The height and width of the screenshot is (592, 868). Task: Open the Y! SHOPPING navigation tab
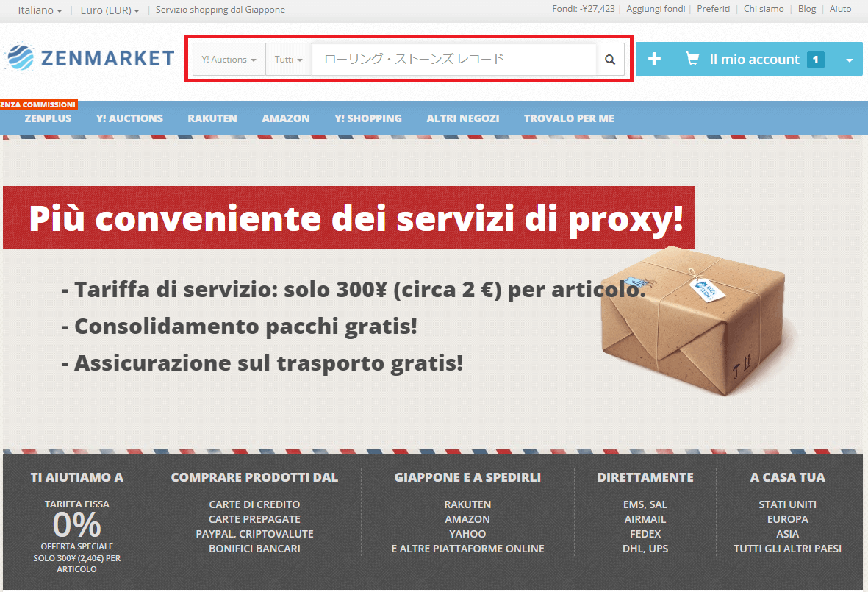[368, 118]
